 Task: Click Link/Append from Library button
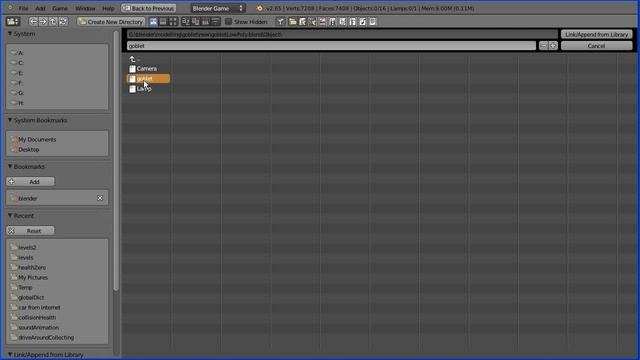point(596,34)
